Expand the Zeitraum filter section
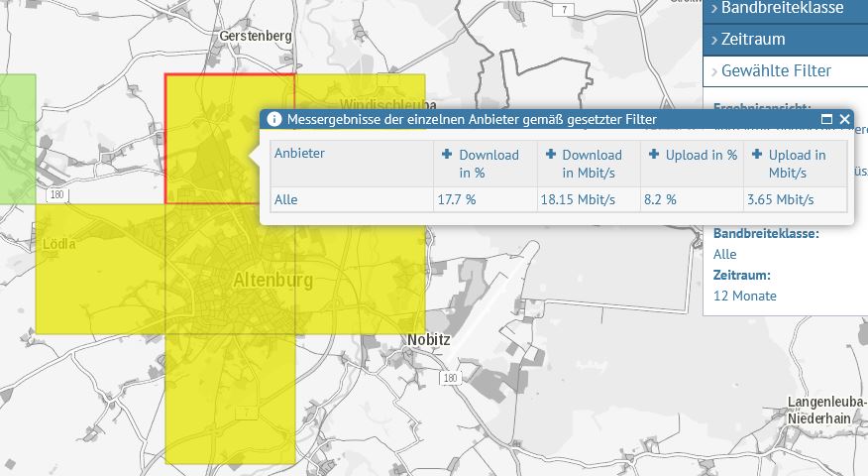 point(752,40)
